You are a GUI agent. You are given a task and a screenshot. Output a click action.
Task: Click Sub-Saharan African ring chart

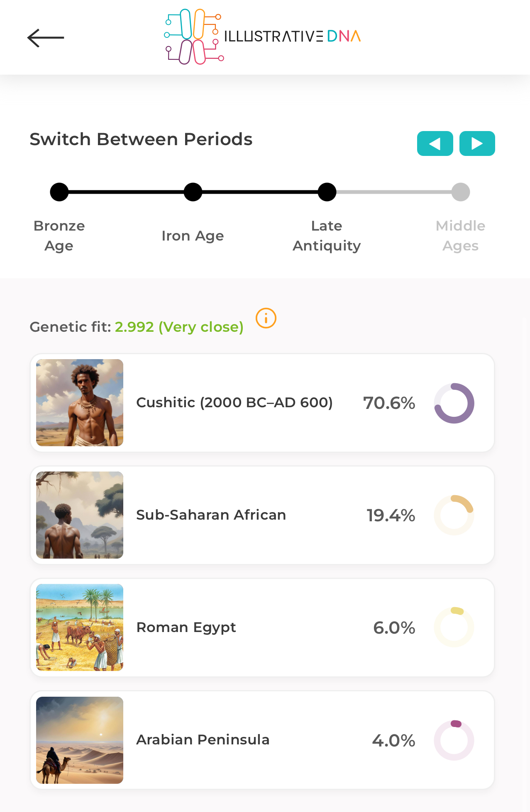pyautogui.click(x=454, y=515)
